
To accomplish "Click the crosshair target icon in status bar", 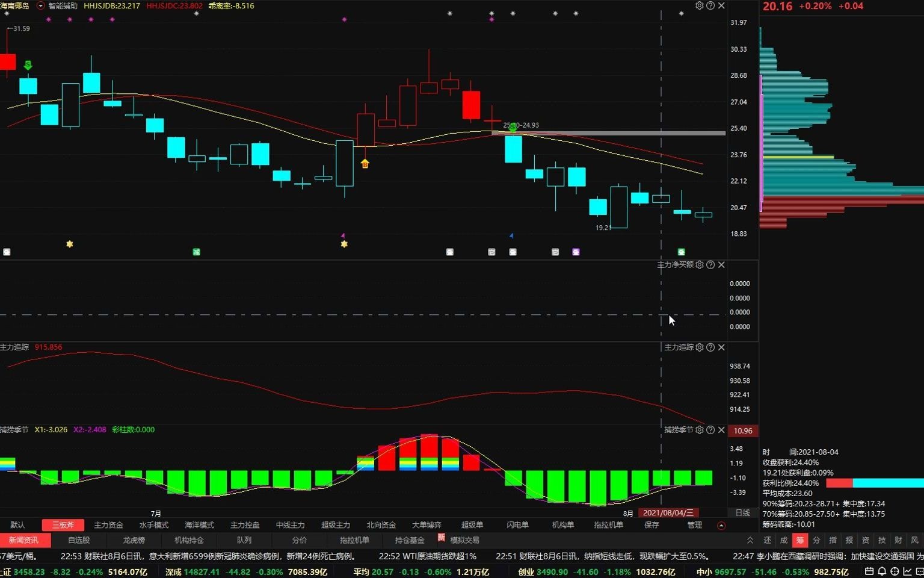I will click(895, 571).
